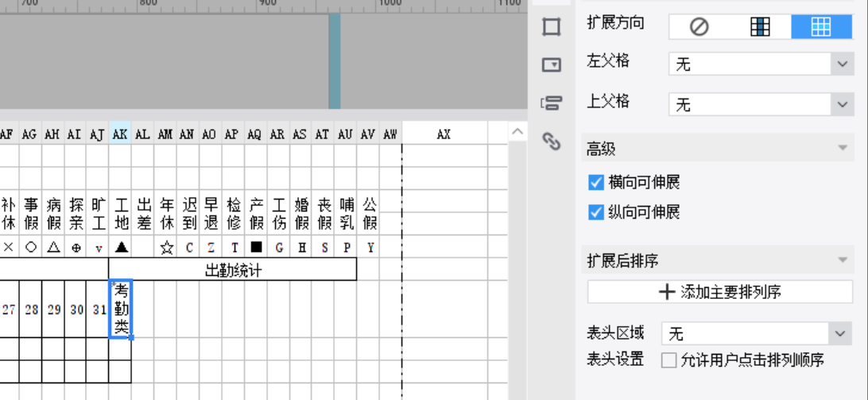Select the 年休 header cell
Screen dimensions: 868x400
tap(165, 214)
